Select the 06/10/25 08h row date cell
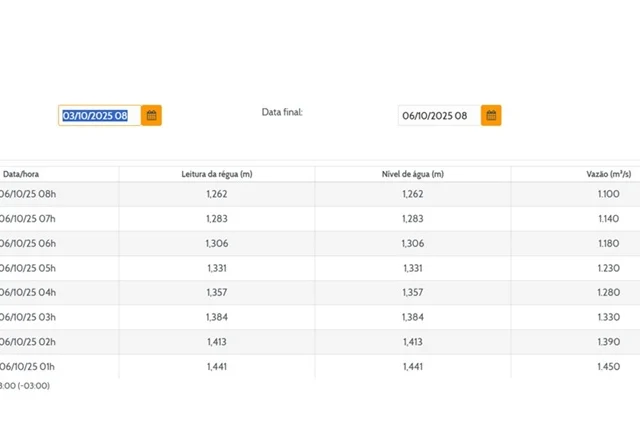The width and height of the screenshot is (640, 447). coord(27,194)
